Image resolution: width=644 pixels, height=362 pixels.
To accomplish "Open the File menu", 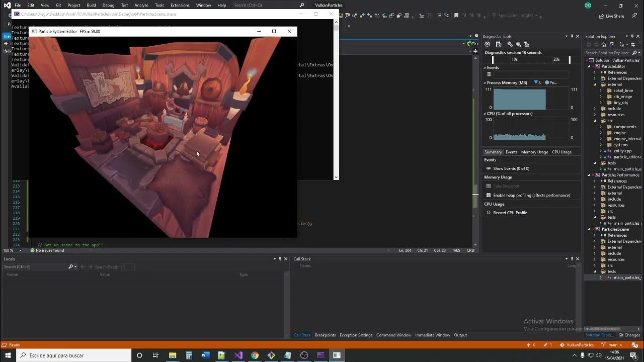I will pyautogui.click(x=18, y=5).
